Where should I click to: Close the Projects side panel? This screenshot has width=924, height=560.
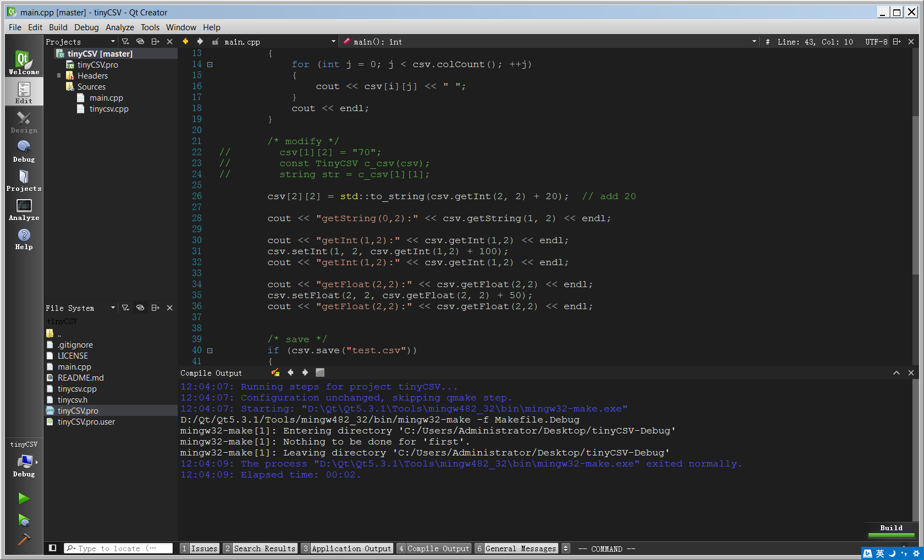[x=169, y=41]
